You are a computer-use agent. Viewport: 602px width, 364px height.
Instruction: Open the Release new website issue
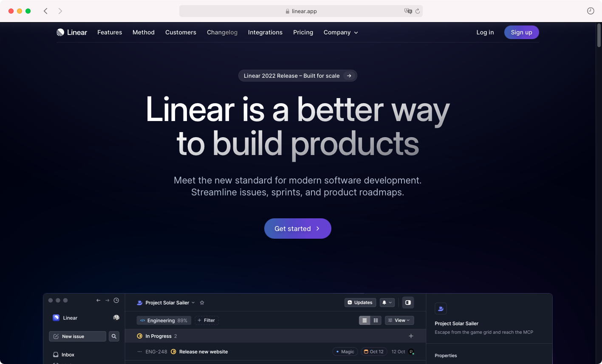coord(203,352)
